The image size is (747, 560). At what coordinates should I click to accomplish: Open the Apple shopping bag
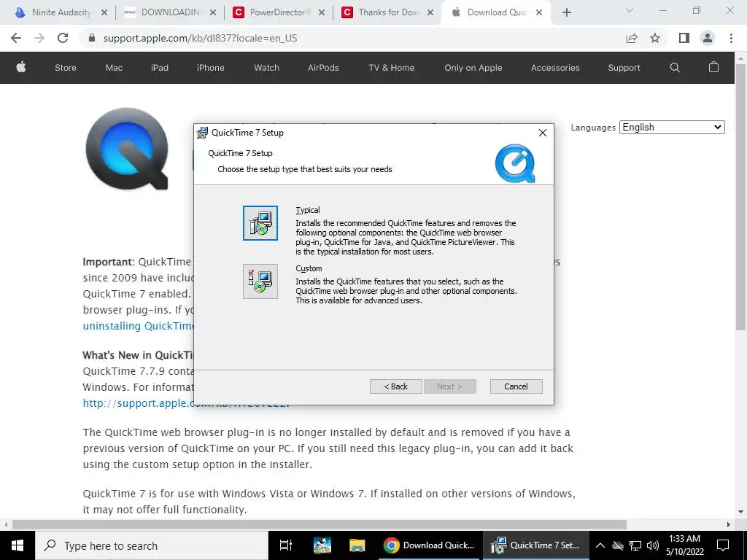pos(713,67)
